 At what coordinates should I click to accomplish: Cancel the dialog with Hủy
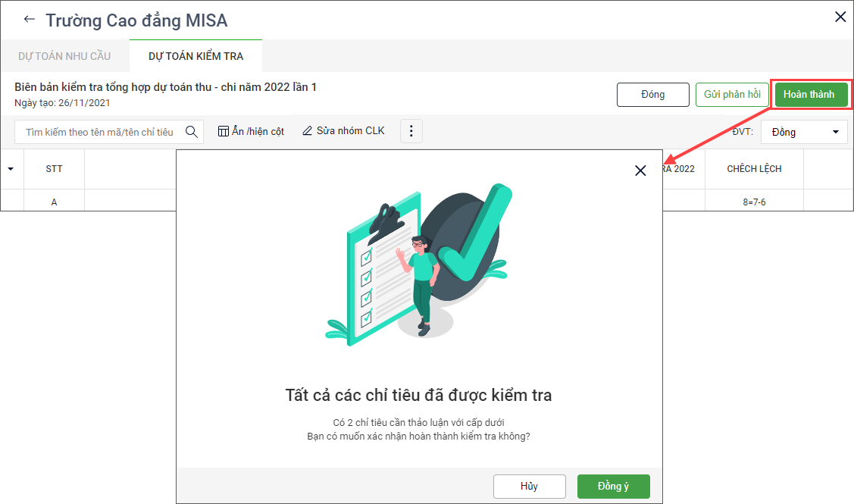click(x=529, y=486)
